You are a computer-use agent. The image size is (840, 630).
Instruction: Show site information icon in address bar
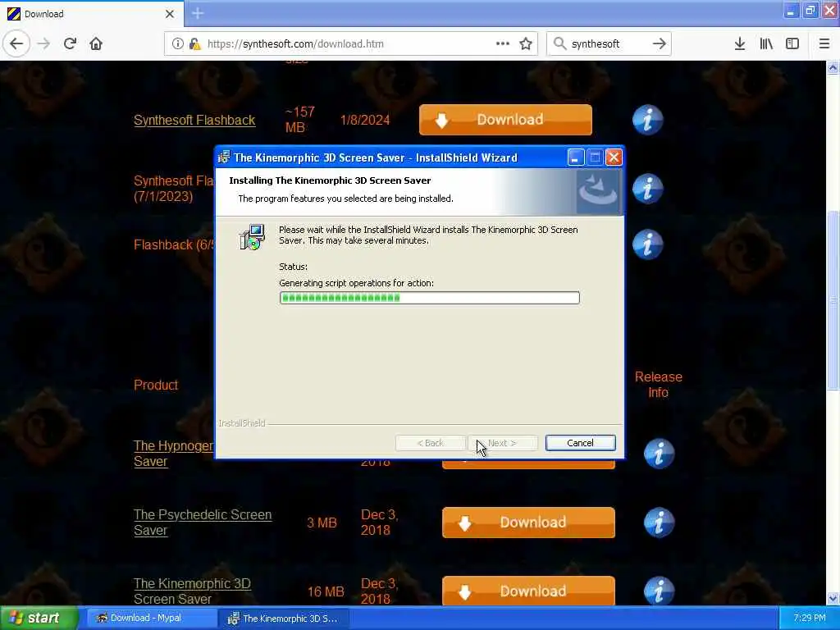tap(178, 43)
